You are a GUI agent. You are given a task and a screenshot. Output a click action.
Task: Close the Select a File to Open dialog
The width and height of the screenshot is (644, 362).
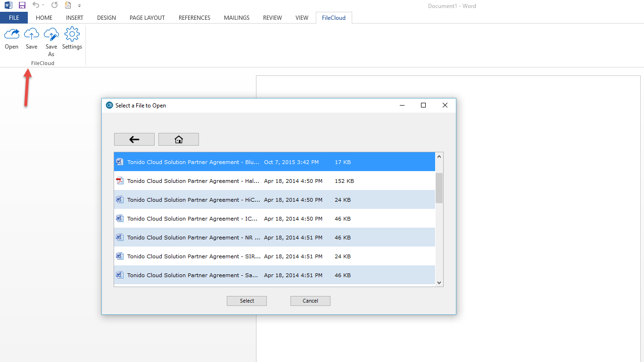(445, 105)
